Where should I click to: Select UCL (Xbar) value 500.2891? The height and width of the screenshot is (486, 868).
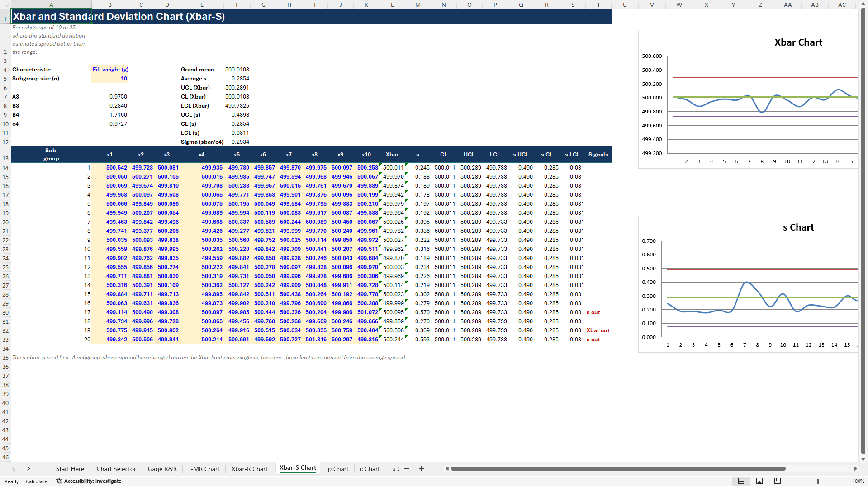(237, 87)
